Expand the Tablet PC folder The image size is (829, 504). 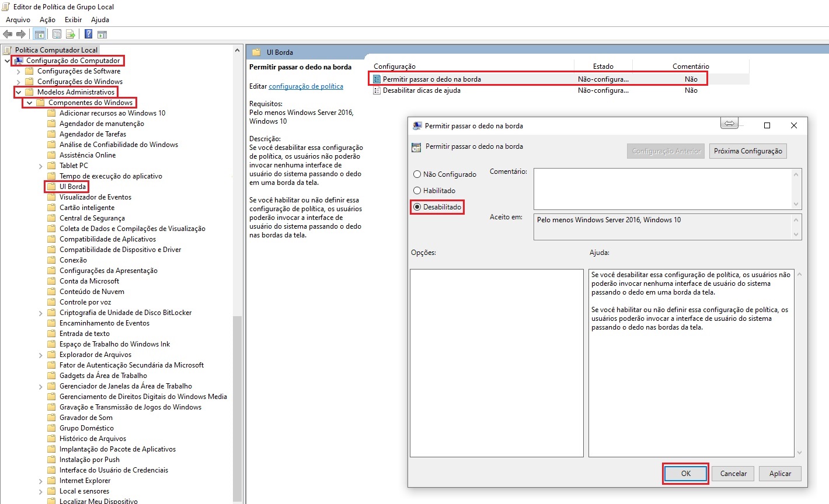click(x=40, y=166)
